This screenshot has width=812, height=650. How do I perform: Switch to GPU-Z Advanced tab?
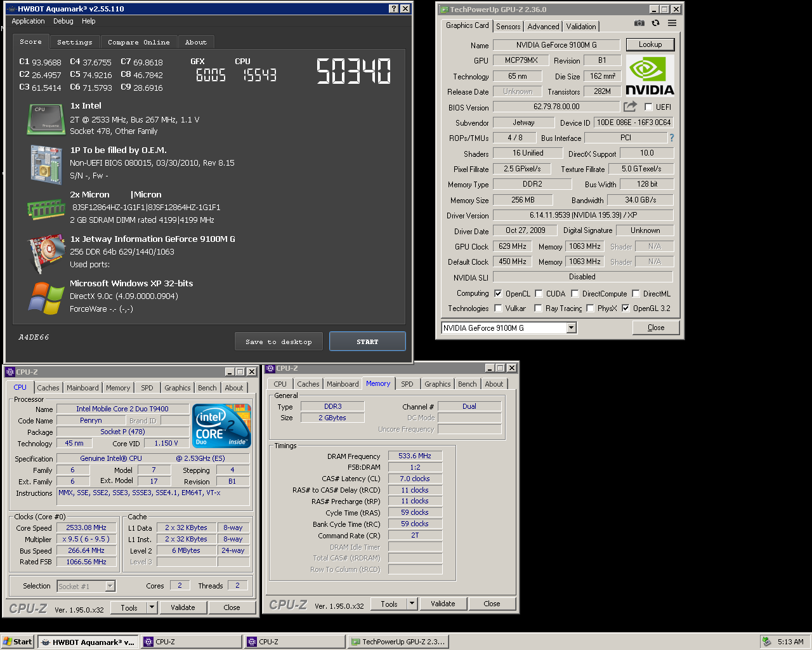click(x=544, y=26)
